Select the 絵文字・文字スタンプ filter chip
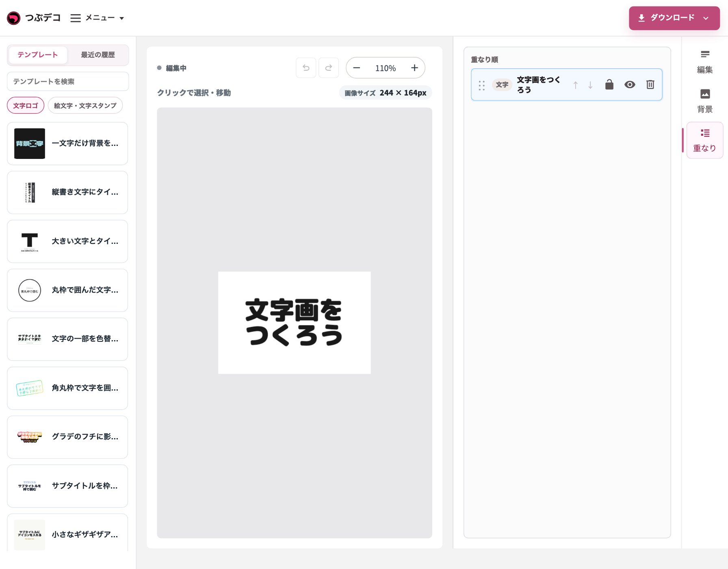 [x=85, y=105]
